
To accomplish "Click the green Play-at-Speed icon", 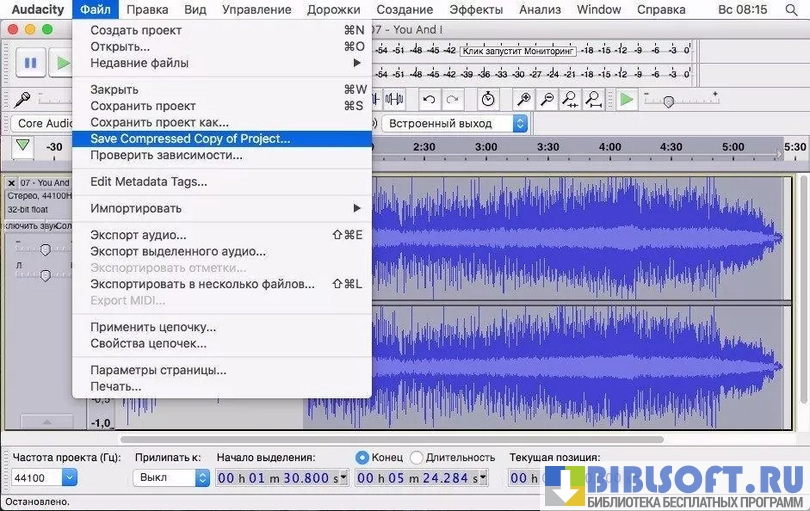I will coord(626,99).
